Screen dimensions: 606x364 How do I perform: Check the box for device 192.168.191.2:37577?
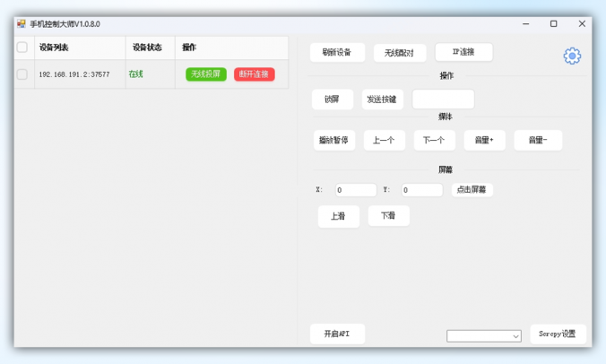pyautogui.click(x=22, y=74)
